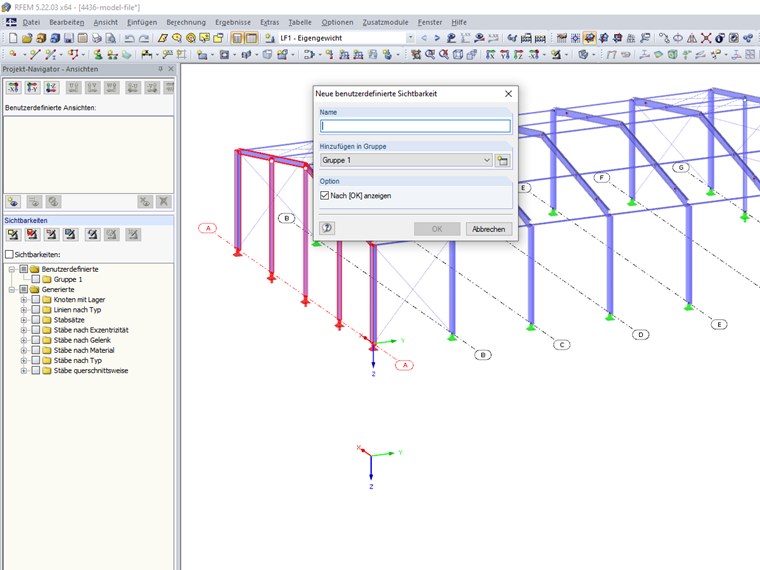The height and width of the screenshot is (570, 760).
Task: Check 'Stäbe nach Exzentrizität' checkbox
Action: pyautogui.click(x=35, y=330)
